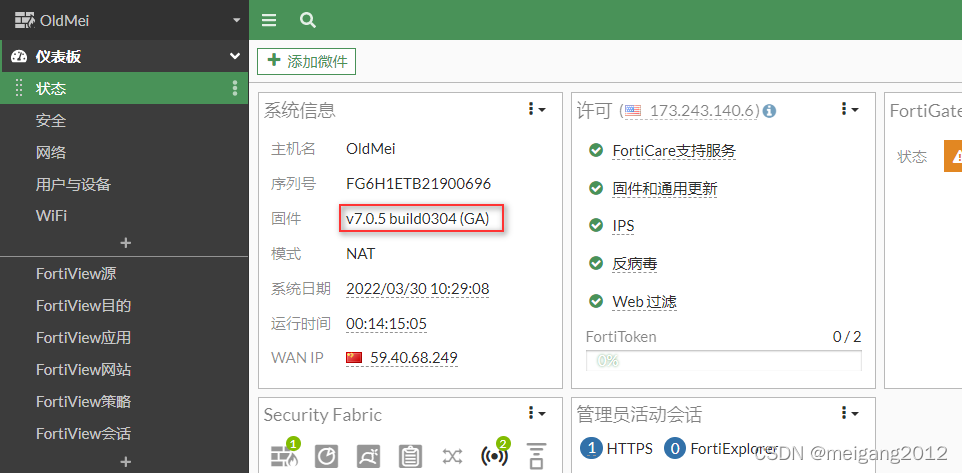Click the serial number FG6H1ETB21900696
Screen dimensions: 962x473
point(418,183)
